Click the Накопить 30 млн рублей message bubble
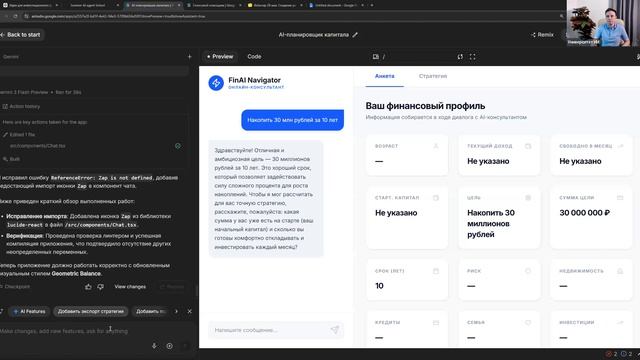Image resolution: width=640 pixels, height=360 pixels. click(293, 120)
